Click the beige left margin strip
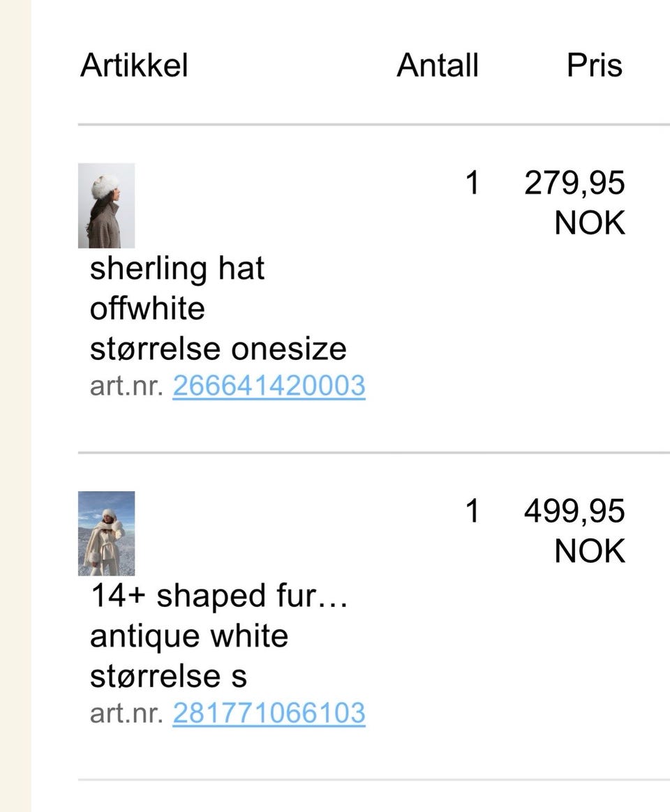 click(15, 406)
